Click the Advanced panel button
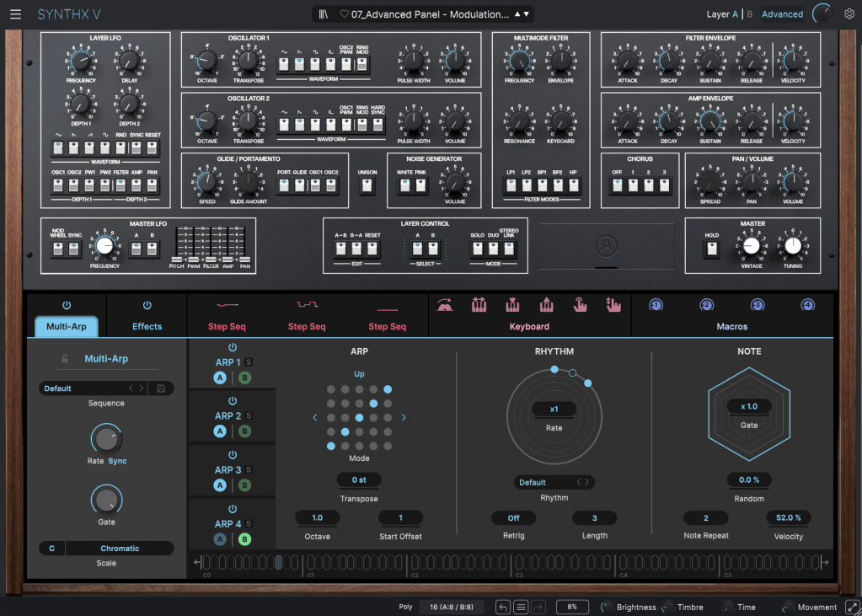 (x=782, y=14)
